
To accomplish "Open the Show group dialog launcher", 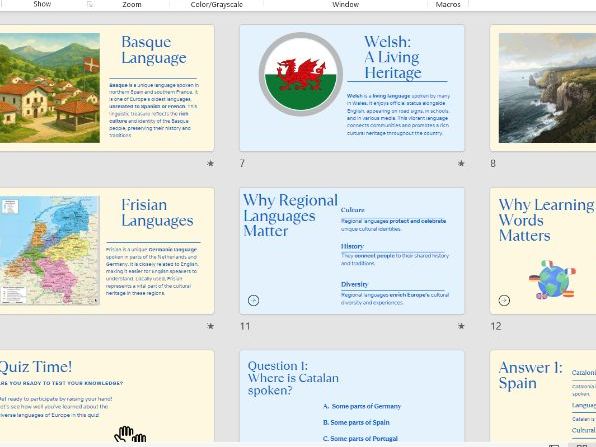I will tap(90, 4).
